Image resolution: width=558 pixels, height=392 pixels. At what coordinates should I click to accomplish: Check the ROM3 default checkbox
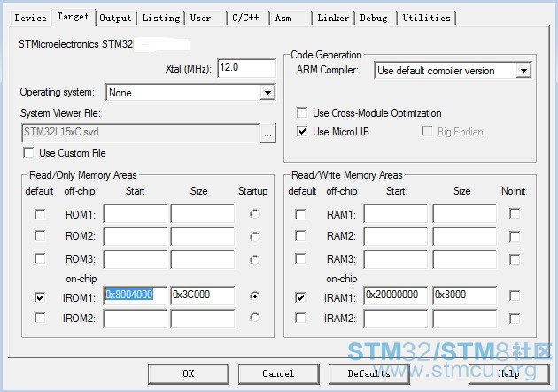click(x=40, y=258)
